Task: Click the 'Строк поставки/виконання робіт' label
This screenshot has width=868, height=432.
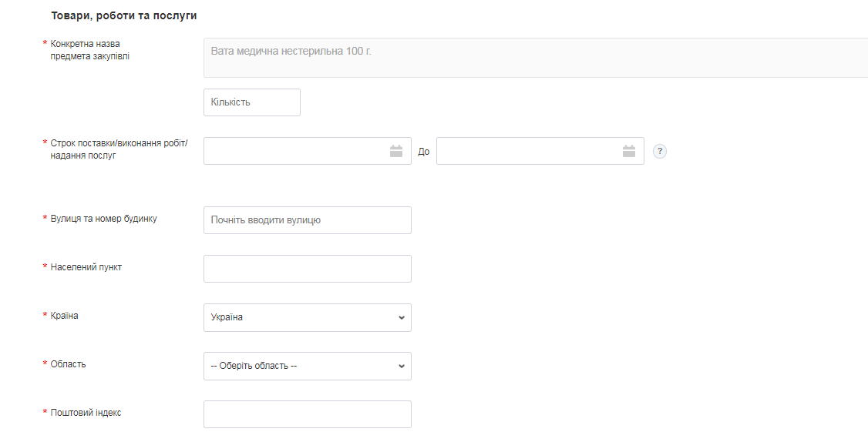Action: click(119, 149)
